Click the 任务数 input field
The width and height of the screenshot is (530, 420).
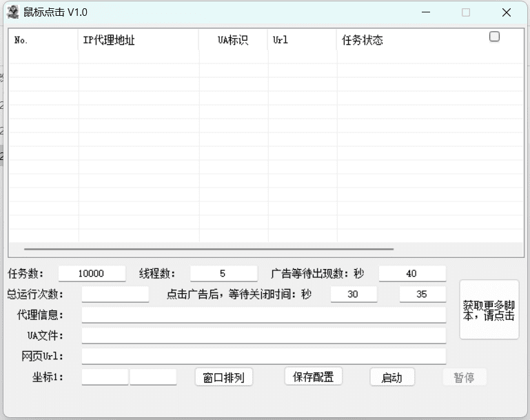tap(92, 274)
